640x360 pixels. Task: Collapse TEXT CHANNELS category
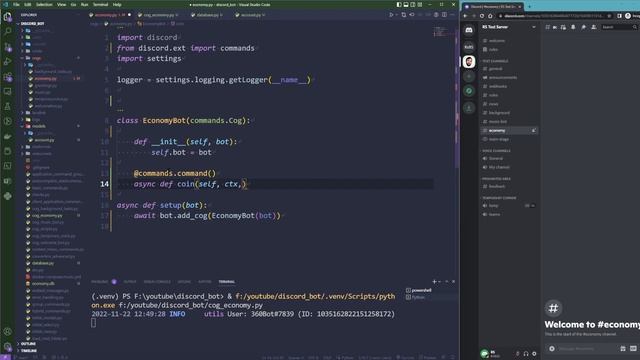[495, 61]
